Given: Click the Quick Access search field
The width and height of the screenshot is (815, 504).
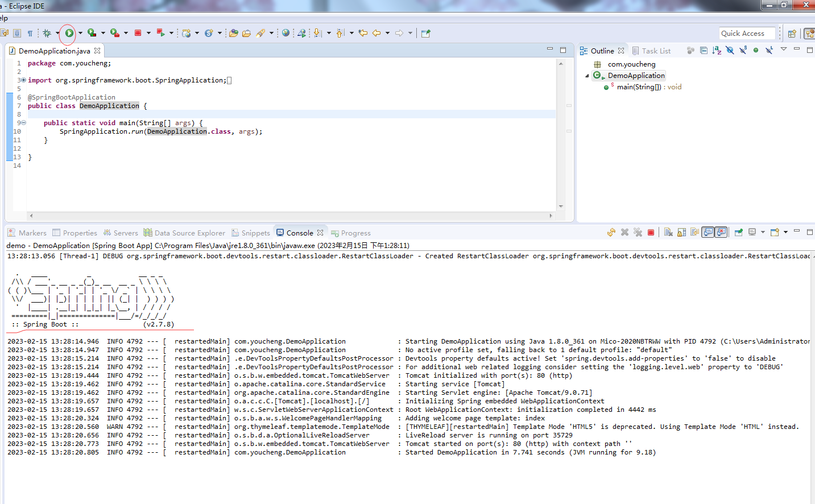Looking at the screenshot, I should pos(747,34).
